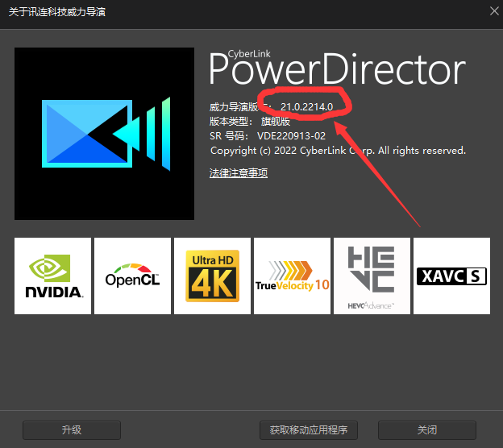Click the 旗舰版 edition type text
The width and height of the screenshot is (503, 448).
[x=275, y=122]
